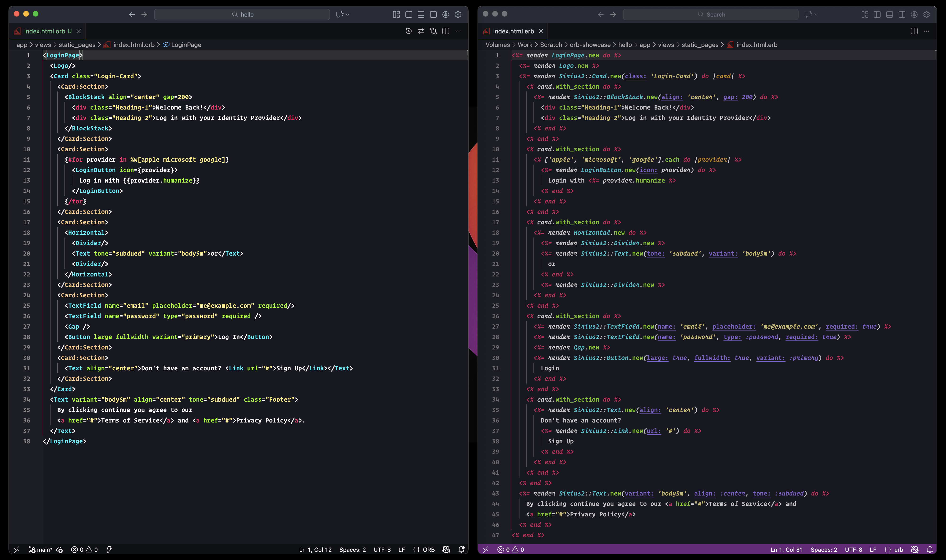This screenshot has height=560, width=946.
Task: Click the diagnostics error and warning indicator
Action: (85, 549)
